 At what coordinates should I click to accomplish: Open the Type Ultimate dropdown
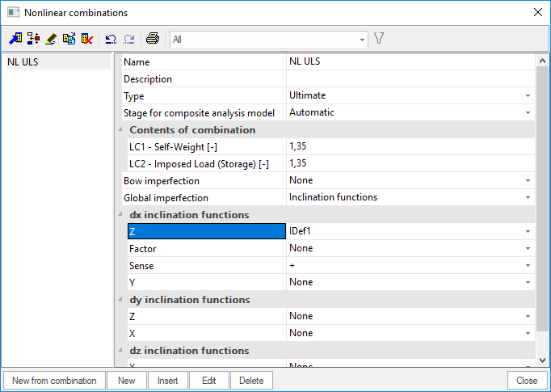(528, 96)
